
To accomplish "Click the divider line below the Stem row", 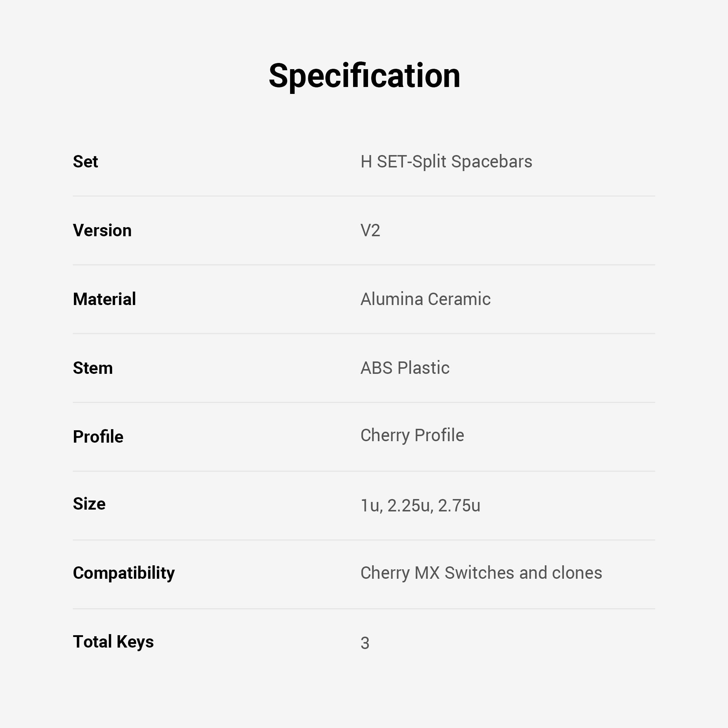I will click(364, 403).
